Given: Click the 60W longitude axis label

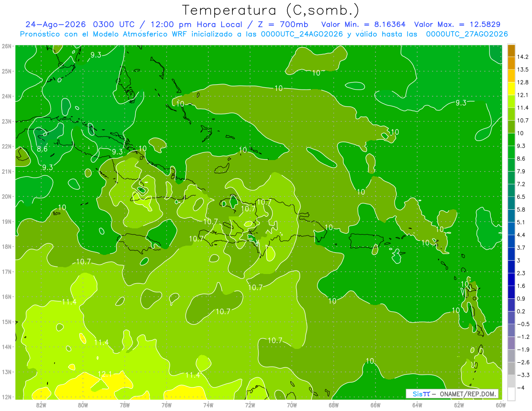Looking at the screenshot, I should pos(501,405).
